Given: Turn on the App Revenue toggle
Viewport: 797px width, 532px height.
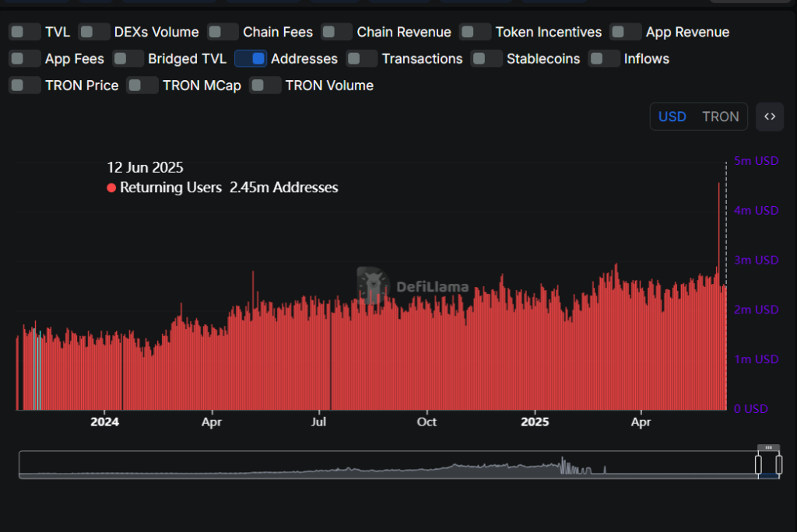Looking at the screenshot, I should pyautogui.click(x=626, y=32).
